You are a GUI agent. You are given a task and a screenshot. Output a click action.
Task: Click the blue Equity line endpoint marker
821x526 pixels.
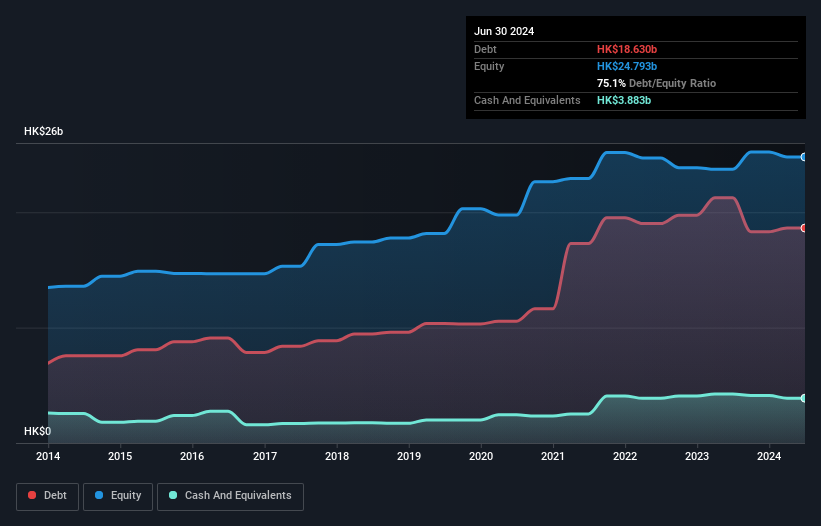coord(803,157)
